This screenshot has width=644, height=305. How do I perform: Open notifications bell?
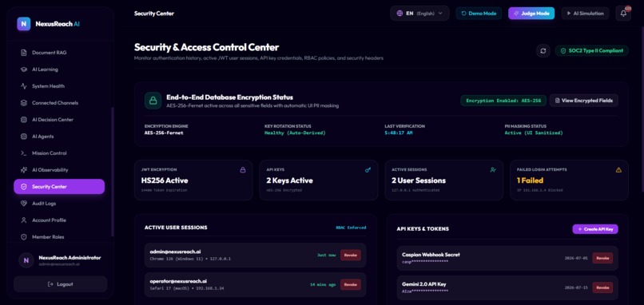click(x=623, y=13)
